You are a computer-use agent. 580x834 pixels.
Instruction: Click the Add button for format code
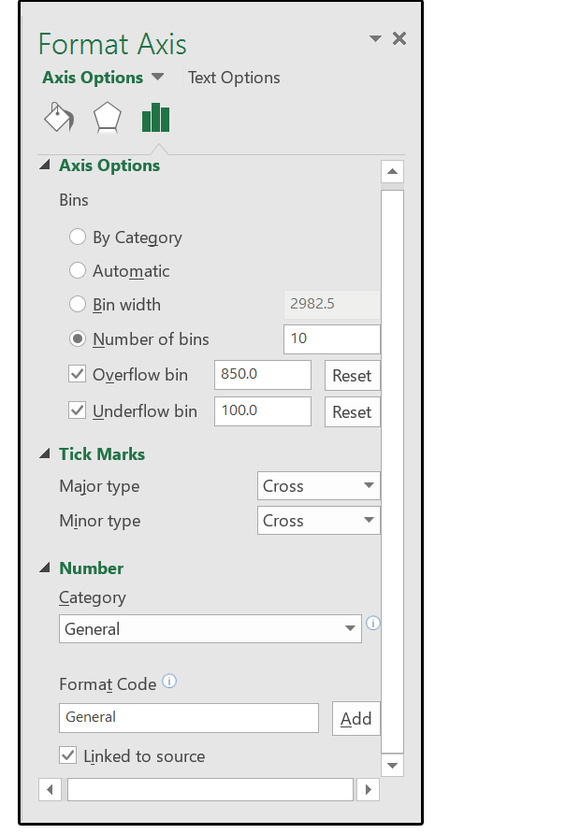[355, 718]
